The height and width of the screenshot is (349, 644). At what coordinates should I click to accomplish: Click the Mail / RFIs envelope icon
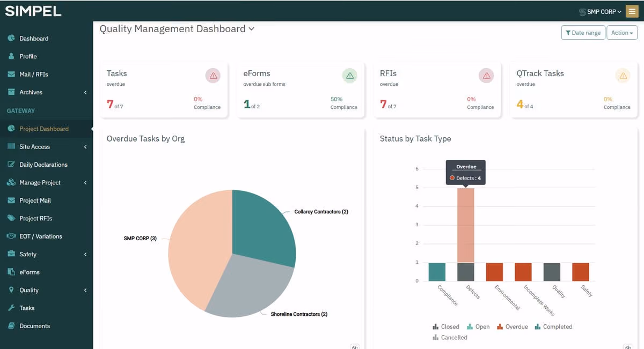click(x=11, y=74)
